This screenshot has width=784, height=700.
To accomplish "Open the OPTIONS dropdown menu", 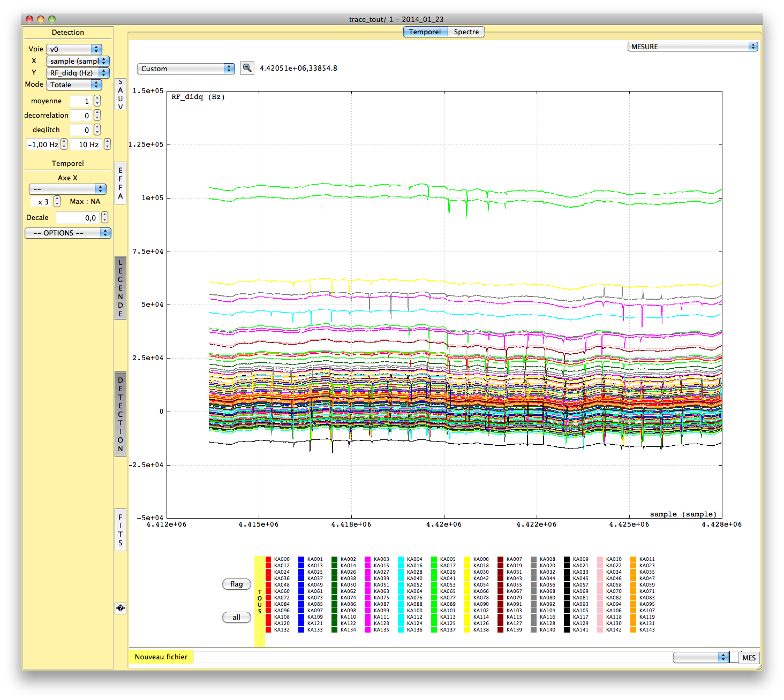I will (68, 233).
